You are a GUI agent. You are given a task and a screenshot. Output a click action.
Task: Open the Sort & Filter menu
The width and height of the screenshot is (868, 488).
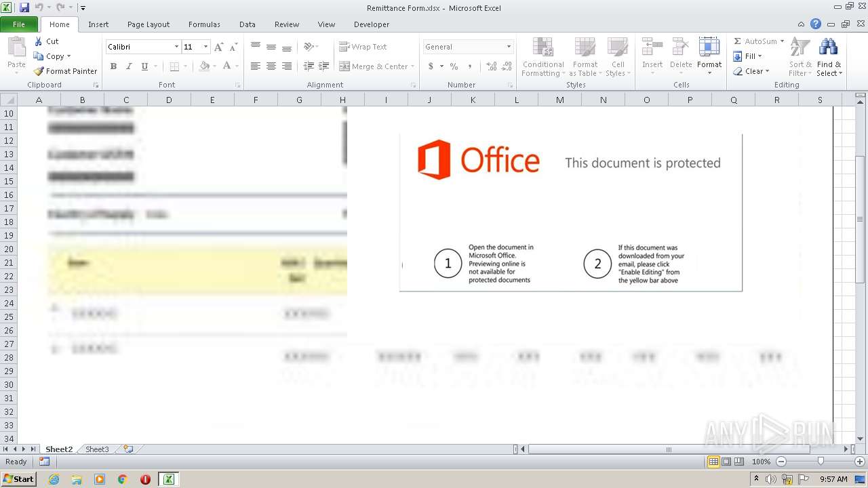[800, 57]
